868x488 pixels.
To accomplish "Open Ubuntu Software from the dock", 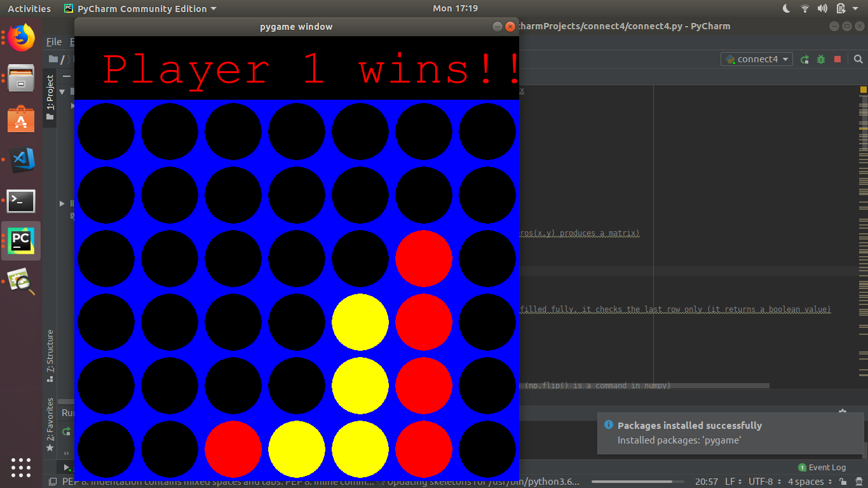I will coord(21,119).
